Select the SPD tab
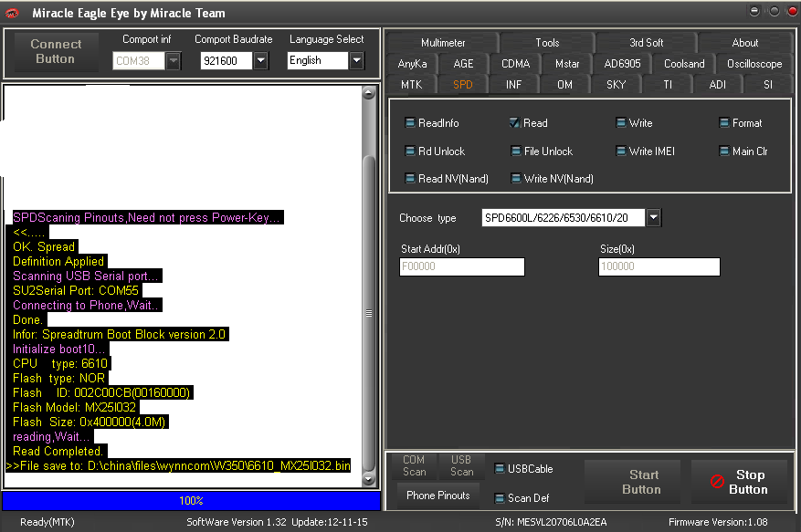Viewport: 801px width, 532px height. (463, 85)
